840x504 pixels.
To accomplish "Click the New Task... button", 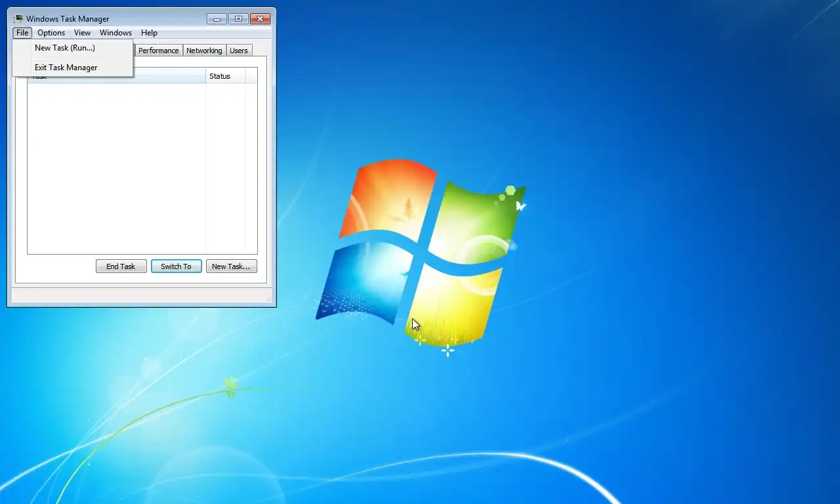I will pos(232,266).
